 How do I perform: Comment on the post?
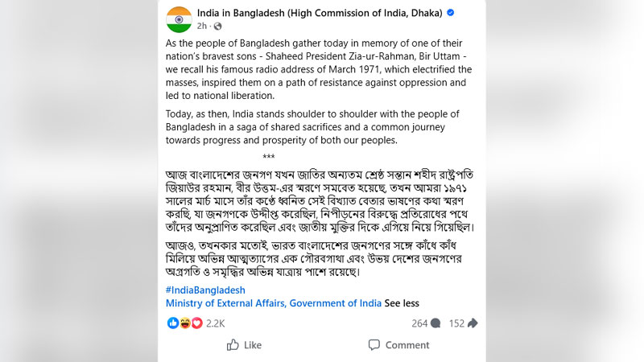[x=398, y=345]
